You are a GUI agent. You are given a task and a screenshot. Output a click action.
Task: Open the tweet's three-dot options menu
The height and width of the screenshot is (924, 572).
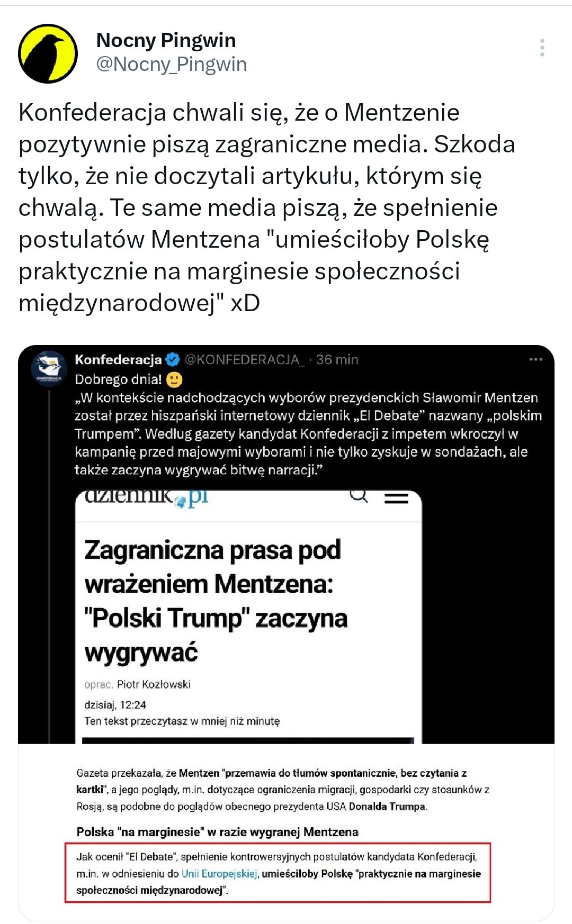542,48
